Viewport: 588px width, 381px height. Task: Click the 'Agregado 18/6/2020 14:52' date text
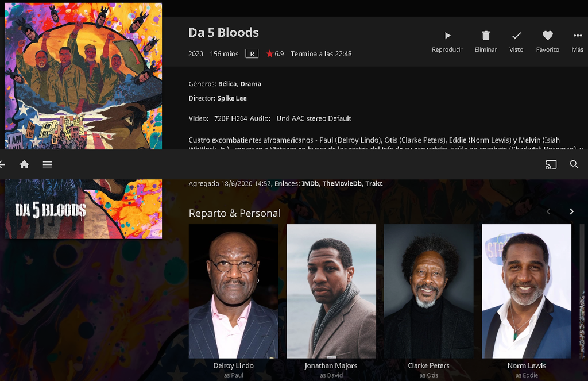[x=230, y=183]
